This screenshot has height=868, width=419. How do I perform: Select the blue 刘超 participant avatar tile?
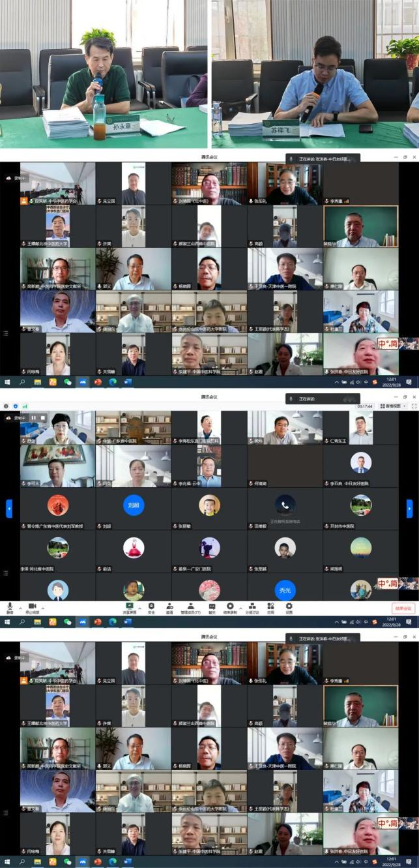134,505
